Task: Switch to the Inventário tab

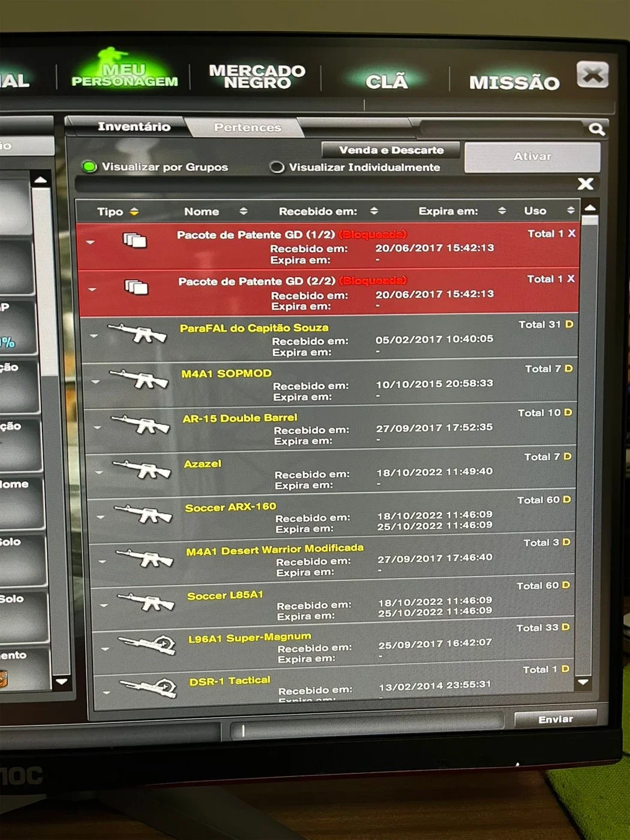Action: tap(134, 127)
